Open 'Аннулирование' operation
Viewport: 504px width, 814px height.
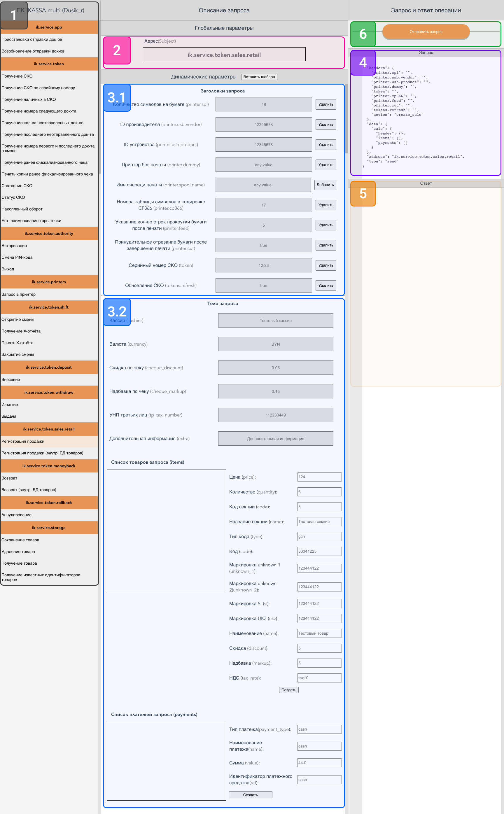(17, 515)
